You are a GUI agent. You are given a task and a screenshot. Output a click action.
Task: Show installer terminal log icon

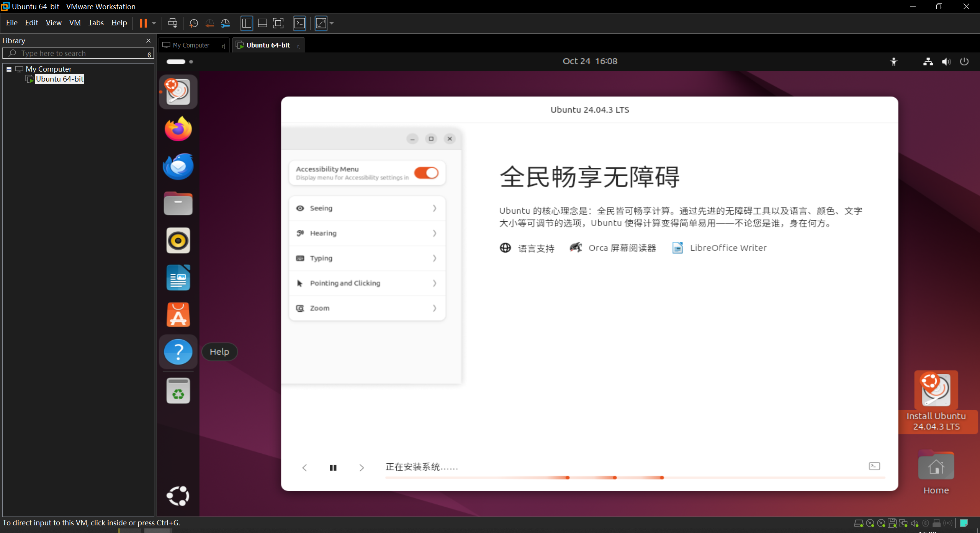pyautogui.click(x=874, y=466)
